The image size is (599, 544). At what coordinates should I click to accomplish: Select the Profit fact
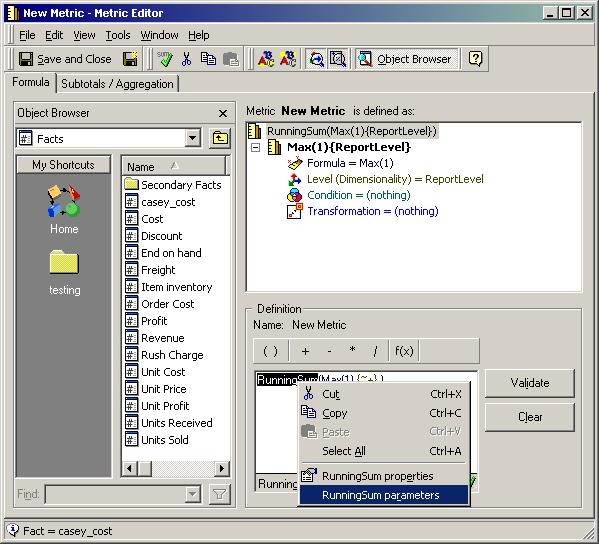click(146, 321)
